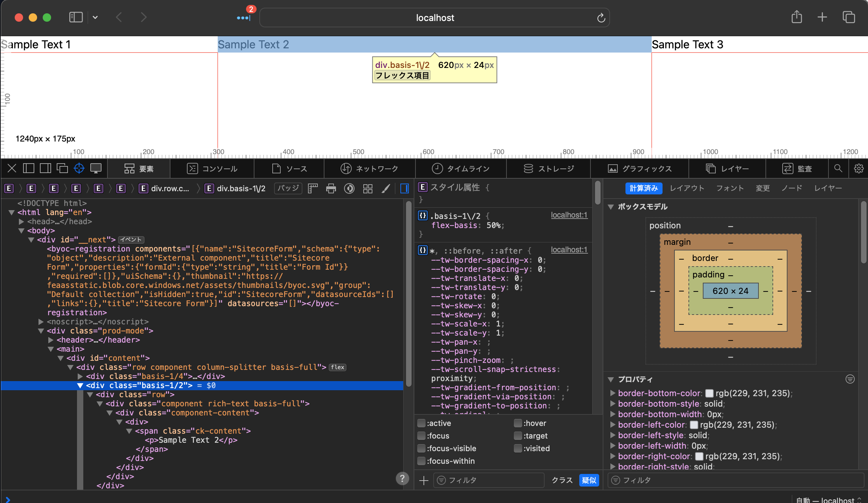Toggle the rulers icon in the DOM toolbar
Image resolution: width=868 pixels, height=503 pixels.
pyautogui.click(x=313, y=189)
